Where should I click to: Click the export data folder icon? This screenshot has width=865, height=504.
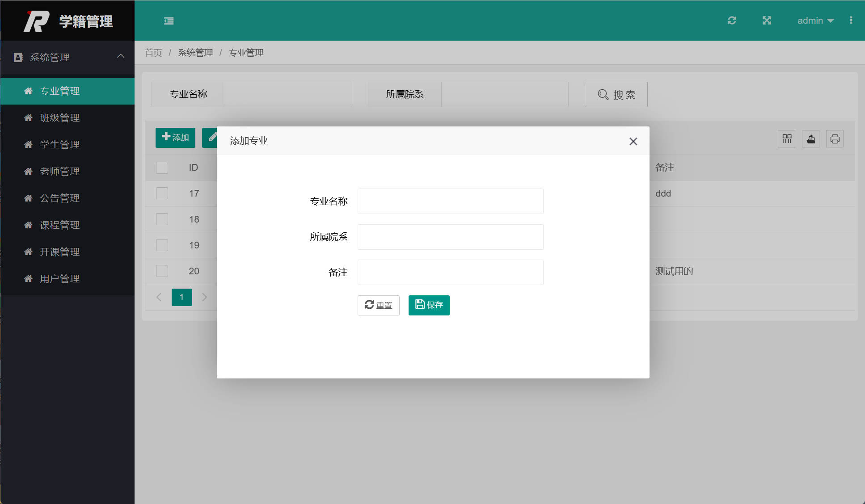[x=810, y=139]
